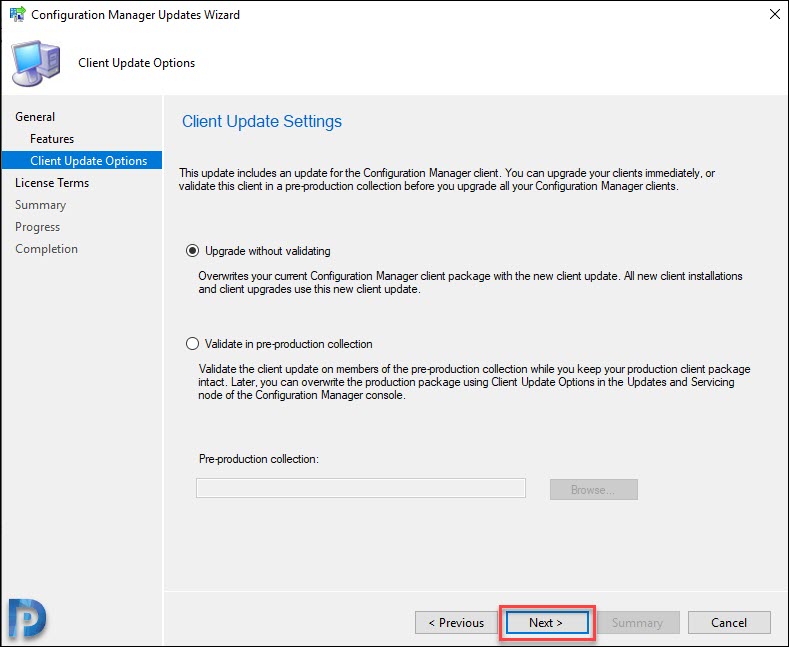The width and height of the screenshot is (789, 647).
Task: Click the Next button
Action: pos(547,623)
